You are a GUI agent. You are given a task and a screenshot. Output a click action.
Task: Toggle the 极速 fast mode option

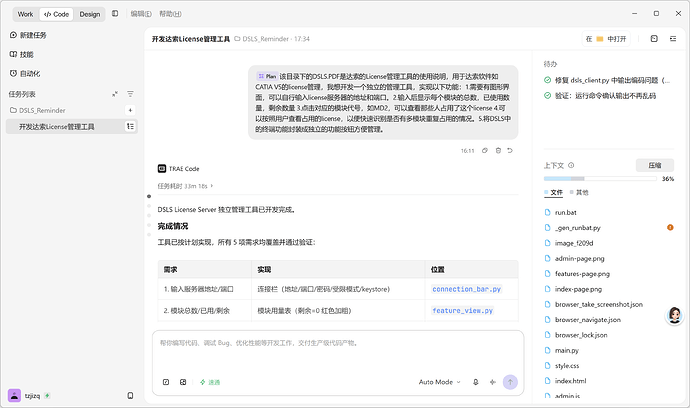(x=210, y=382)
